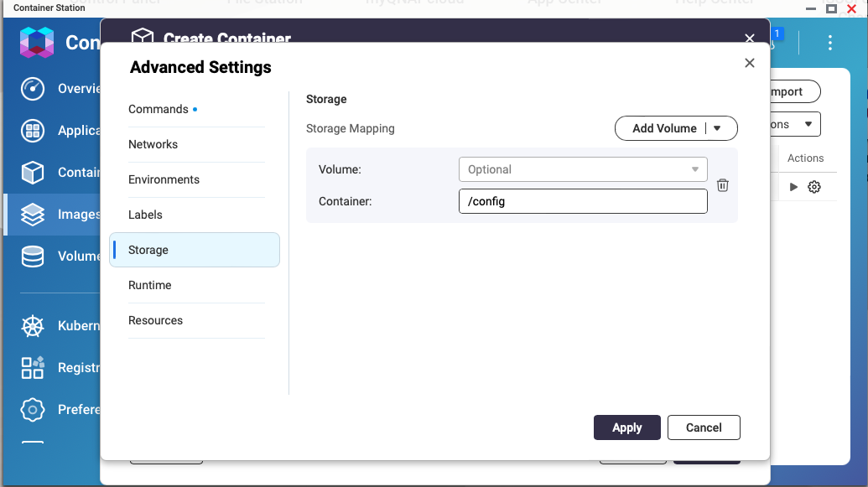This screenshot has width=868, height=487.
Task: Open Preferences via the gear-hexagon icon
Action: point(33,410)
